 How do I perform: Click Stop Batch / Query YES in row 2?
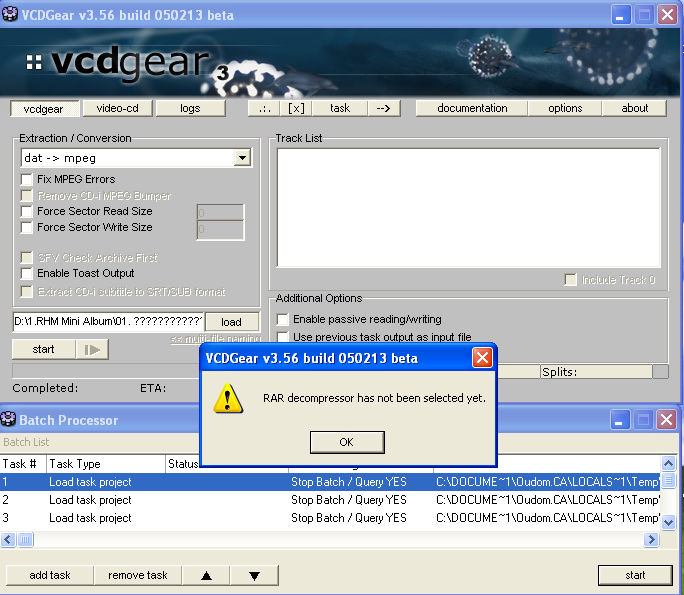click(x=349, y=500)
